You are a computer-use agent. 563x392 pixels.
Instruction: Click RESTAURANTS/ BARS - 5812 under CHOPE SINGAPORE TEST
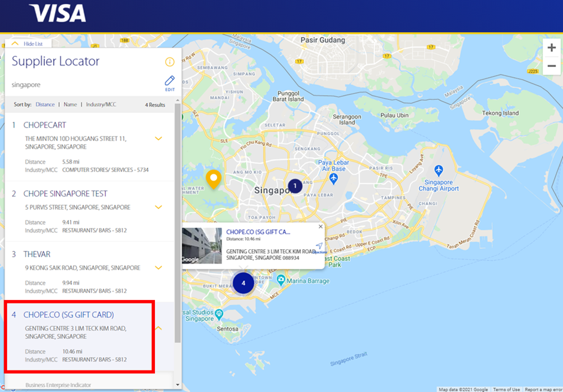click(x=95, y=230)
